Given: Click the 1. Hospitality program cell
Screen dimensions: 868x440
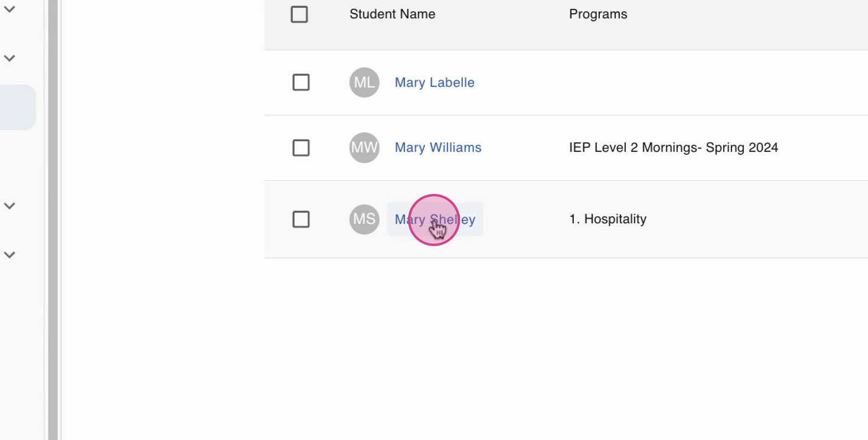Looking at the screenshot, I should click(x=608, y=219).
